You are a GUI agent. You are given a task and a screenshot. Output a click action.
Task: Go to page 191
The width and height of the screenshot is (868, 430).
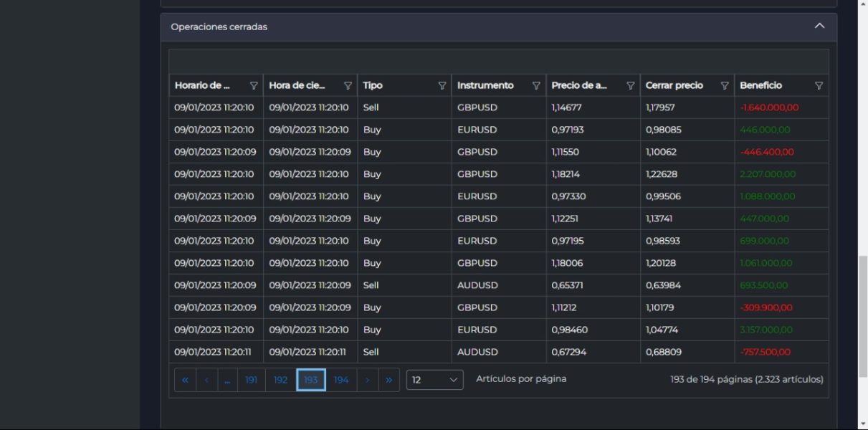pos(251,380)
